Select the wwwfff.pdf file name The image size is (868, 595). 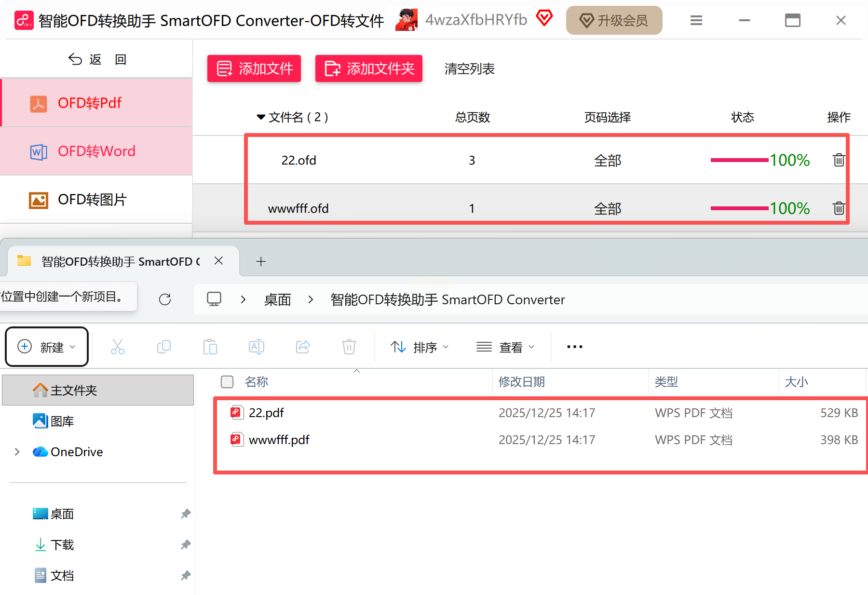[279, 440]
